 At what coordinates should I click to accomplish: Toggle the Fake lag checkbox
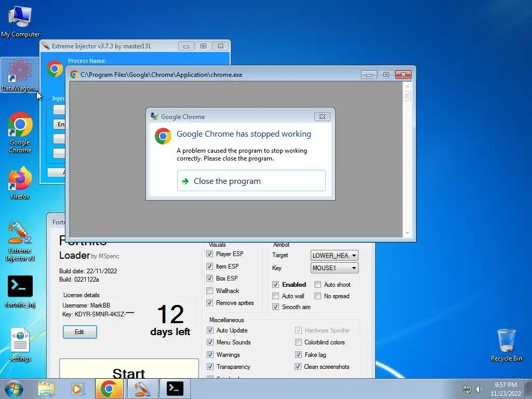click(298, 354)
